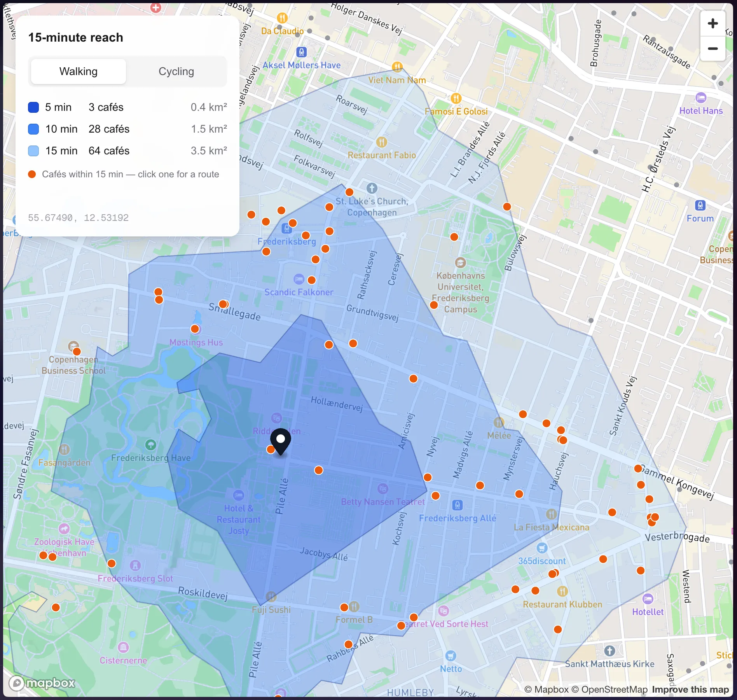Screen dimensions: 737x700
Task: Select the Forum metro station icon
Action: 700,205
